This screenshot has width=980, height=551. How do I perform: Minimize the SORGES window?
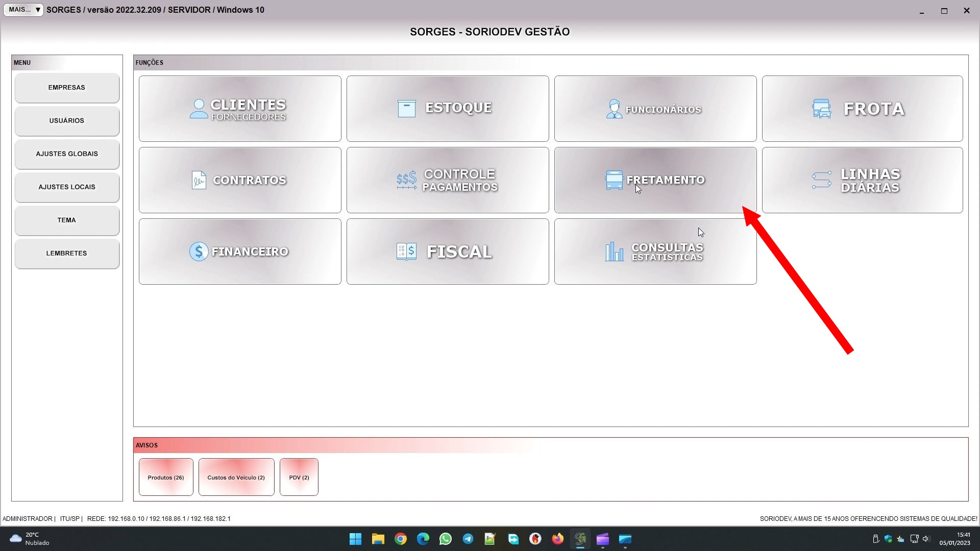coord(922,10)
